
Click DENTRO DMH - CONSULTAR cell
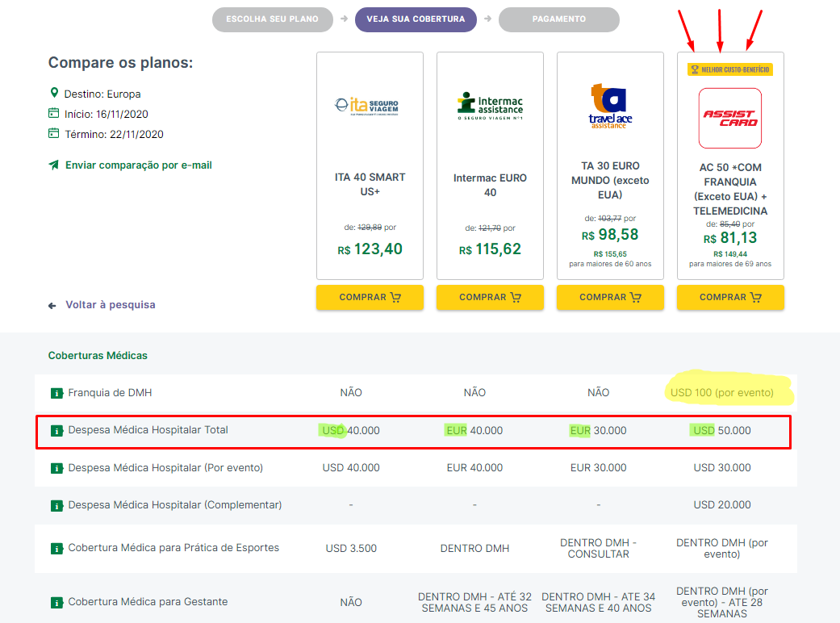click(599, 549)
